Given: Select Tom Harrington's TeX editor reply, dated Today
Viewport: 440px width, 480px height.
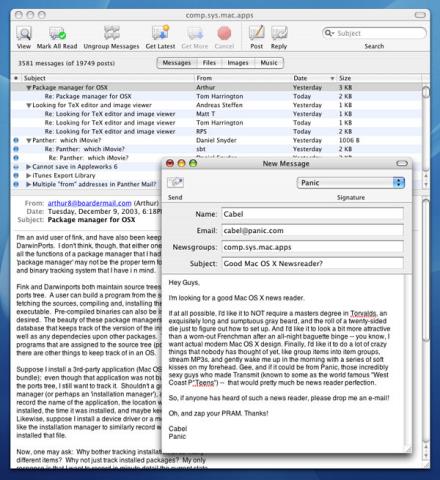Looking at the screenshot, I should point(216,123).
